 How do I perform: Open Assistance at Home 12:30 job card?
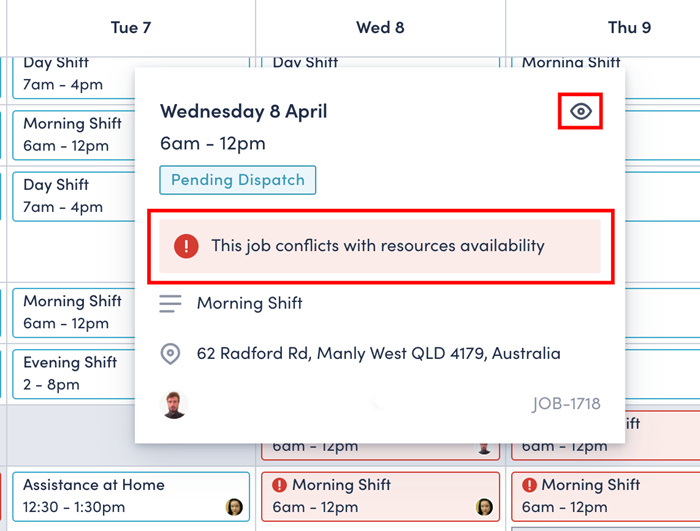coord(131,497)
